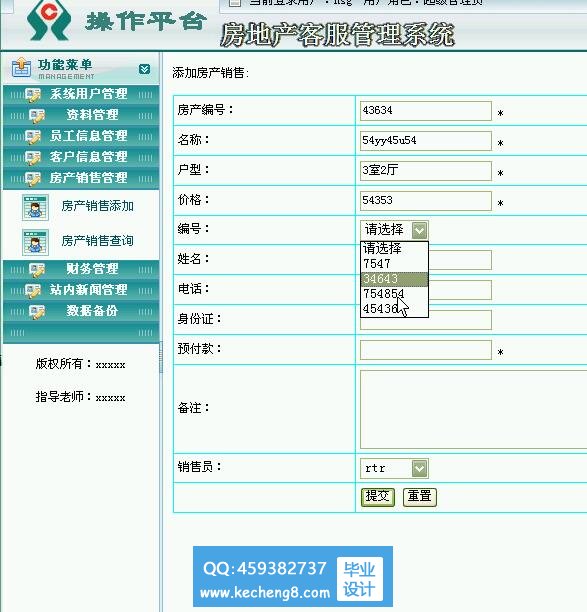
Task: Select 45436 in the 编号 list
Action: pos(394,309)
